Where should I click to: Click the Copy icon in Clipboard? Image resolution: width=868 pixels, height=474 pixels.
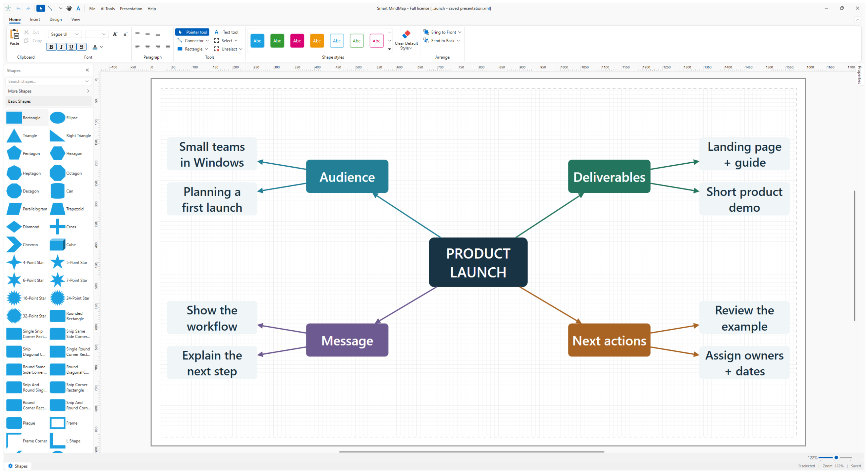point(26,41)
